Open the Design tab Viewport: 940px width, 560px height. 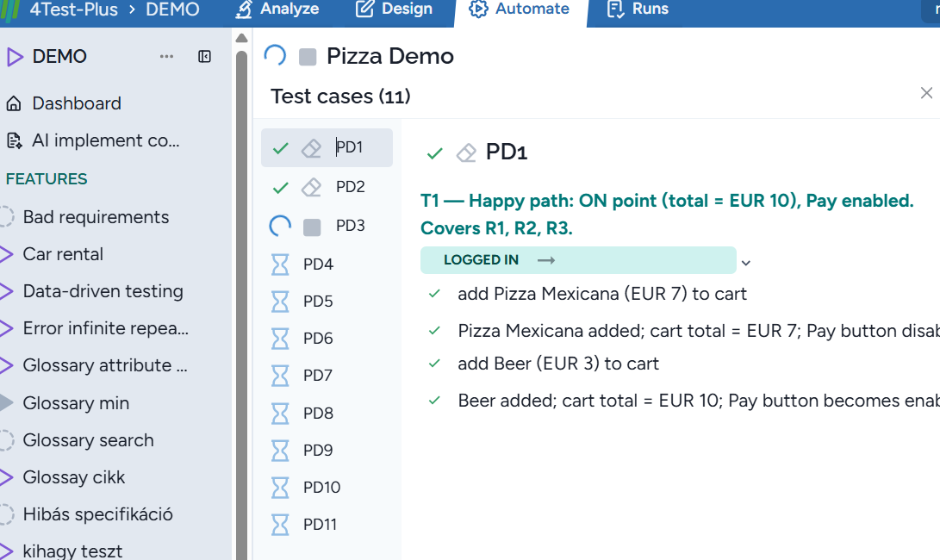(x=394, y=9)
